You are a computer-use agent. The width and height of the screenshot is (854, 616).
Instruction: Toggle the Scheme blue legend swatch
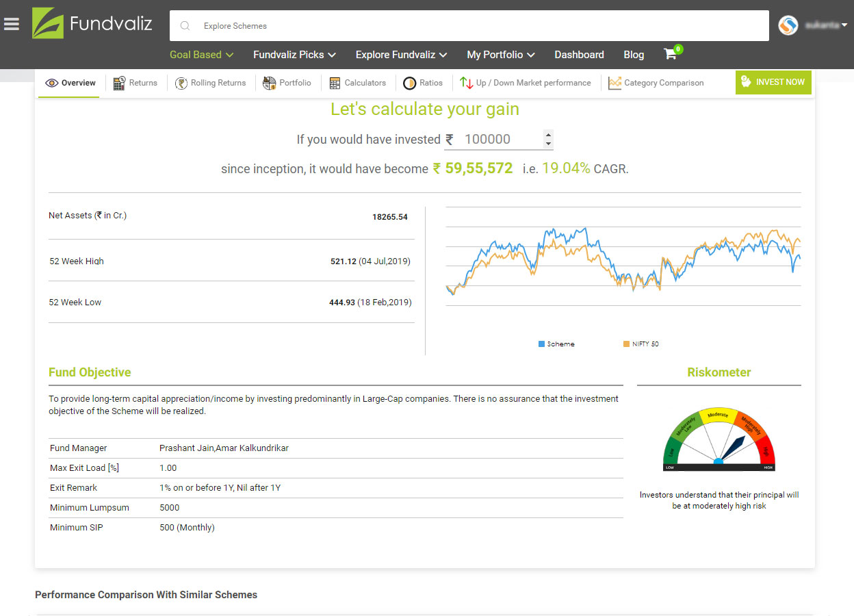541,344
